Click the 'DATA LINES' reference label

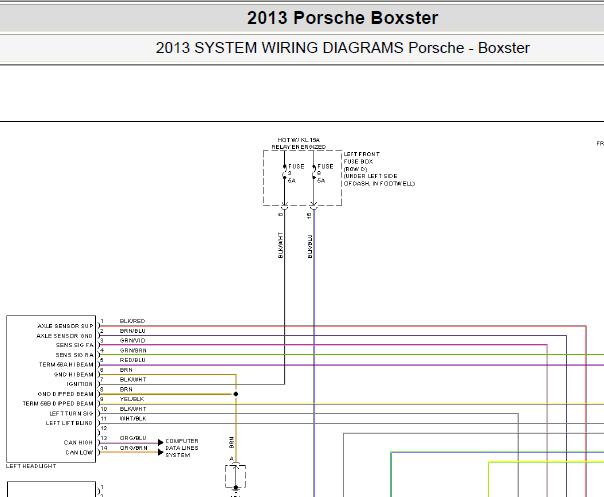pos(182,448)
